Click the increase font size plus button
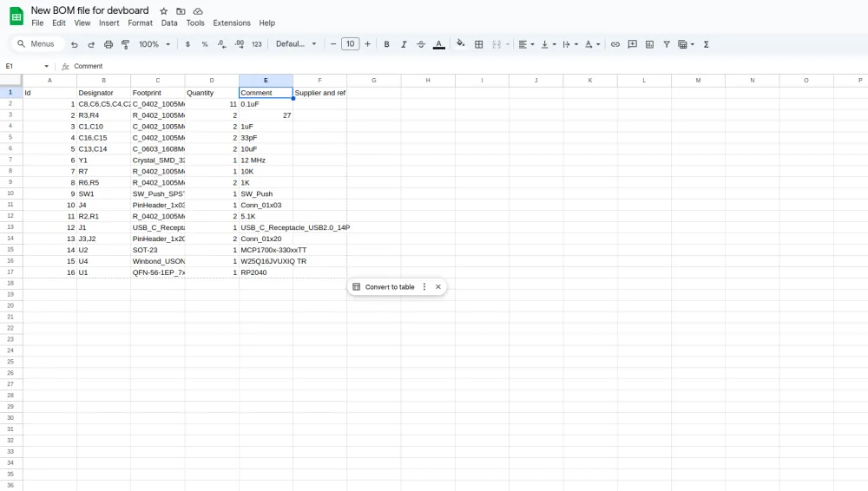Viewport: 868px width, 491px height. coord(368,44)
